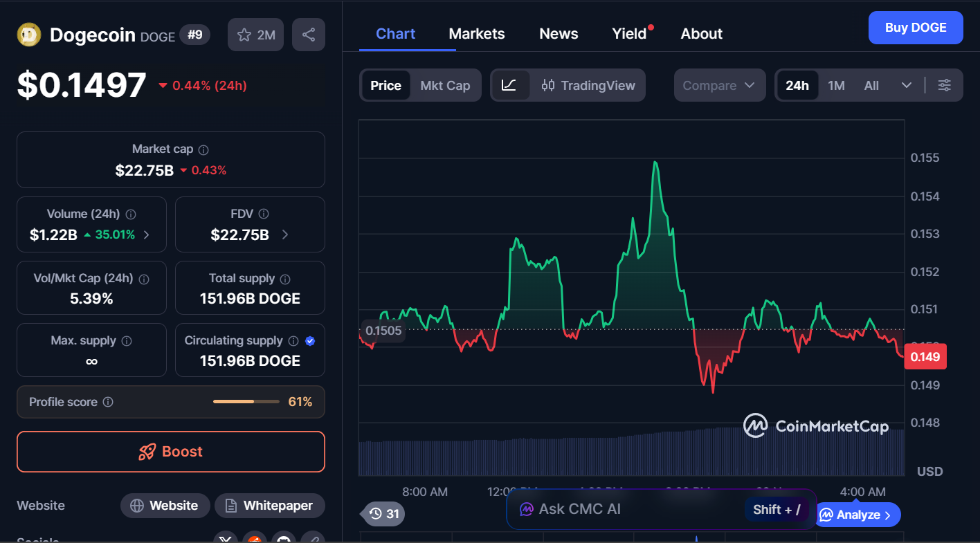Screen dimensions: 980x543
Task: Expand the timeframe chevron dropdown
Action: pyautogui.click(x=907, y=85)
